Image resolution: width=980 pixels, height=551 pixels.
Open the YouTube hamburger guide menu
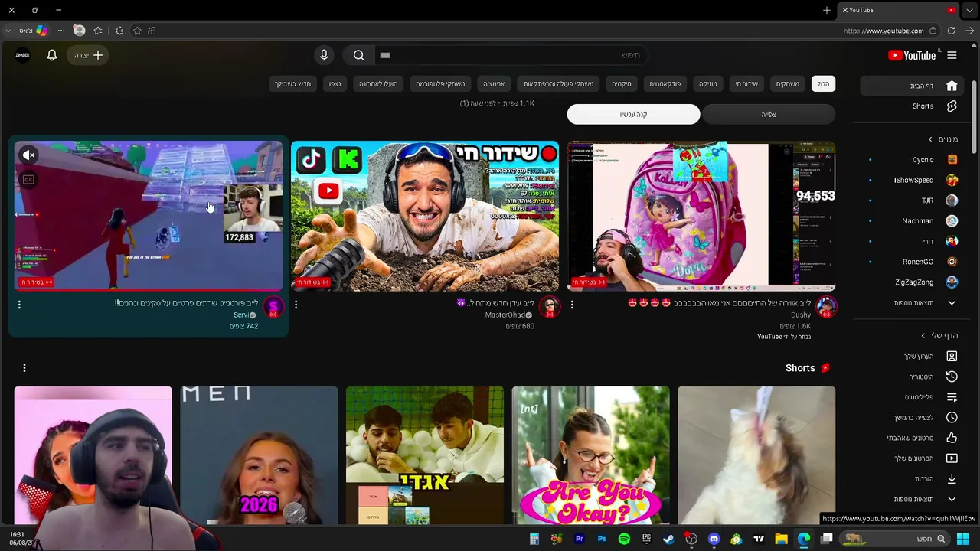coord(952,55)
